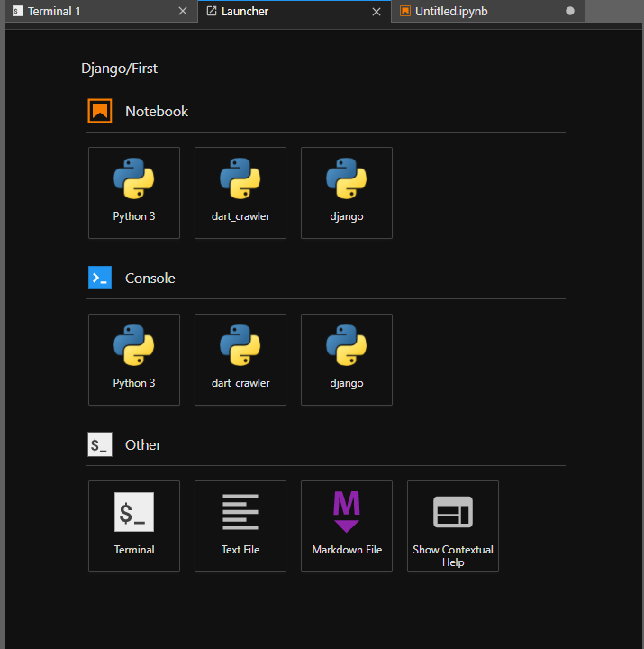Click the Other section heading text
Image resolution: width=644 pixels, height=649 pixels.
pos(143,445)
